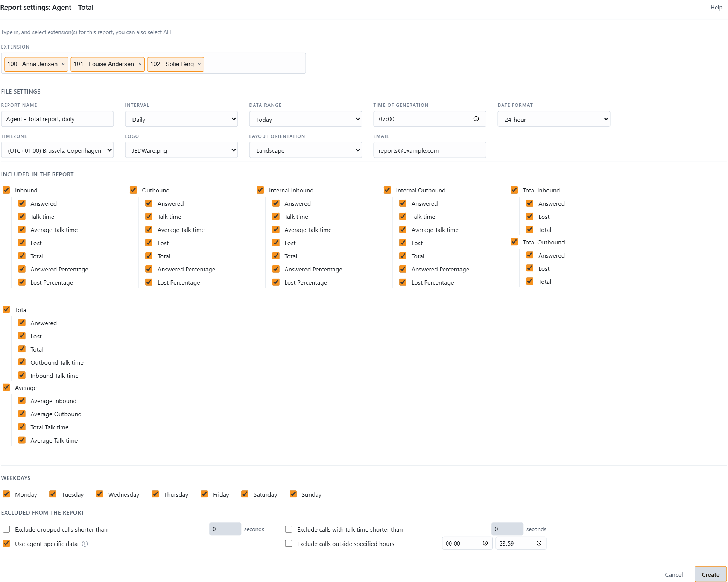Open the Time of Generation clock picker
Screen dimensions: 728x582
pos(476,119)
